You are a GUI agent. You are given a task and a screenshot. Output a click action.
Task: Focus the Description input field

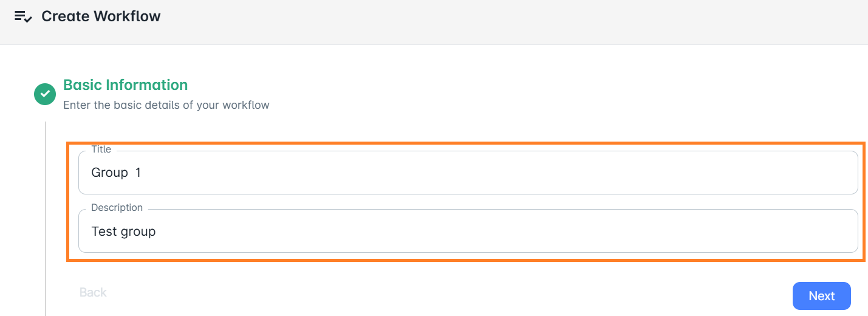(468, 231)
